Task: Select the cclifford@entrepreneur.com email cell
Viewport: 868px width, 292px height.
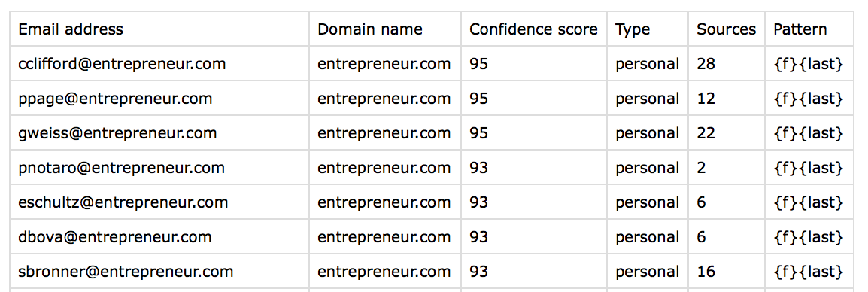Action: pos(159,64)
